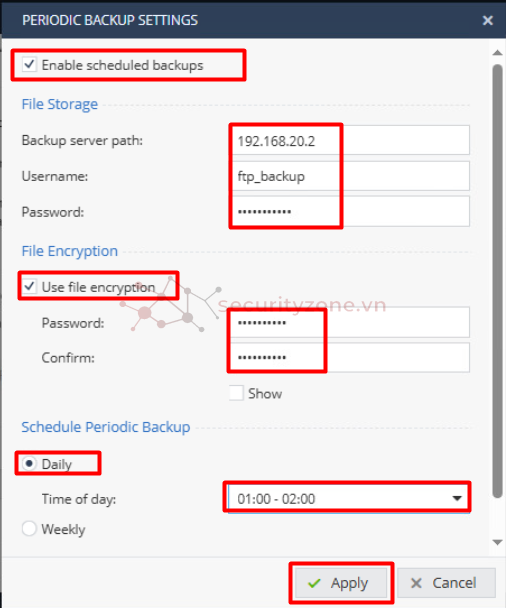
Task: Open the Time of day dropdown
Action: click(349, 498)
